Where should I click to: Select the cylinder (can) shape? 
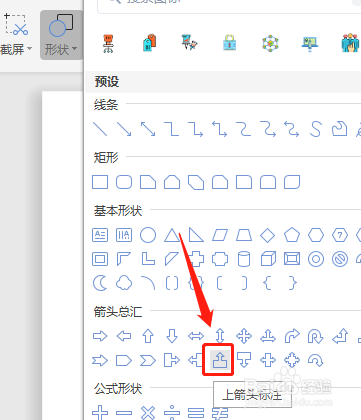(244, 259)
